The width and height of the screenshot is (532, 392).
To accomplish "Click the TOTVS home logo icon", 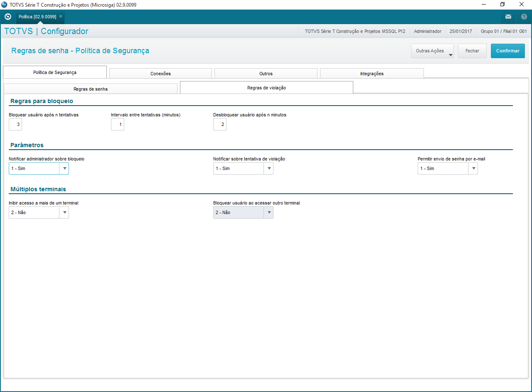I will 7,17.
